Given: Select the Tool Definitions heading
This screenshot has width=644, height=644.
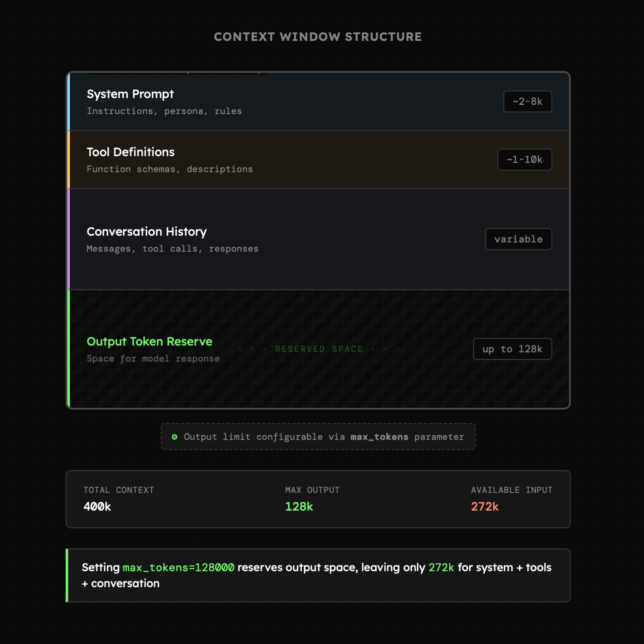Looking at the screenshot, I should click(x=130, y=152).
